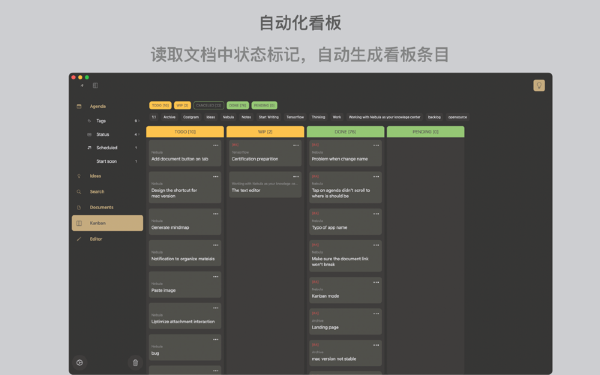Open the lightbulb ideas button at top right

tap(539, 85)
